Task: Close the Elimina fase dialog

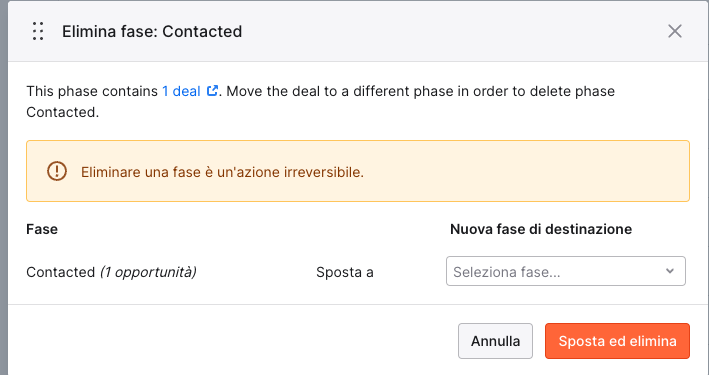Action: (x=675, y=31)
